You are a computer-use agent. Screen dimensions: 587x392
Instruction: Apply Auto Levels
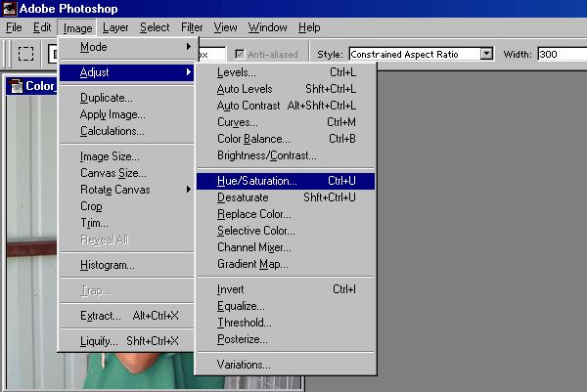pyautogui.click(x=286, y=89)
